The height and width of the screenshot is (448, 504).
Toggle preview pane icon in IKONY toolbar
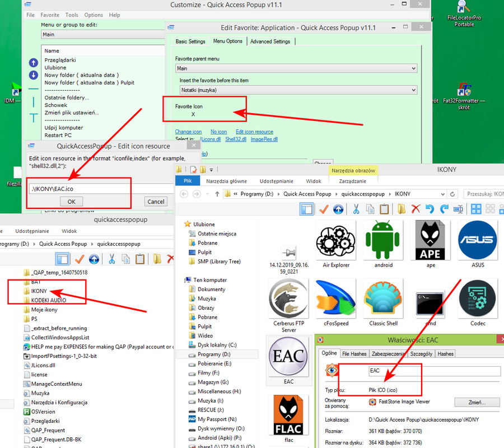(x=307, y=209)
